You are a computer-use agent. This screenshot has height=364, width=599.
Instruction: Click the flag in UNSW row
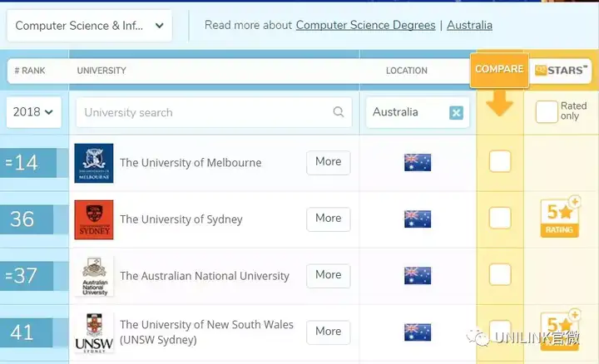[418, 332]
